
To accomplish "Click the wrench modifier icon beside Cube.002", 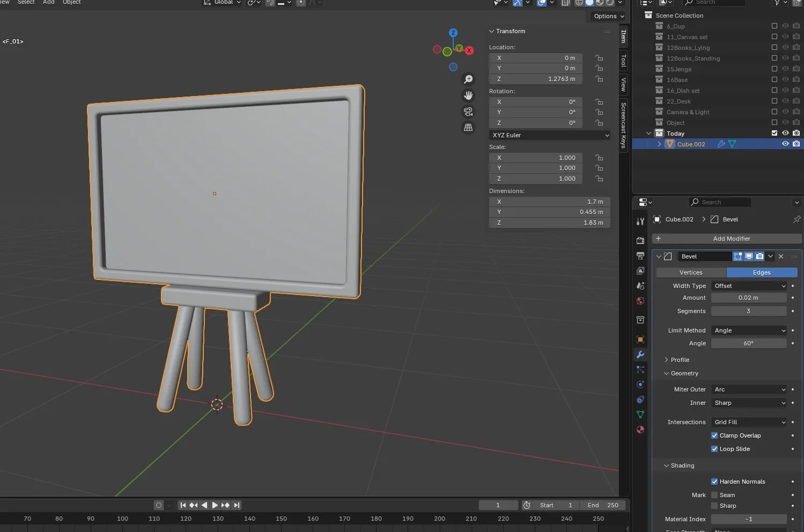I will click(721, 144).
